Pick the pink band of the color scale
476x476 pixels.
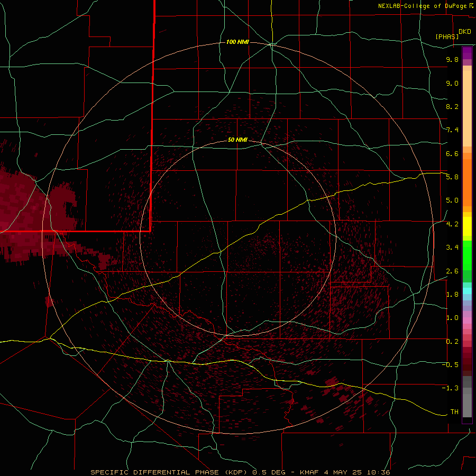point(467,321)
